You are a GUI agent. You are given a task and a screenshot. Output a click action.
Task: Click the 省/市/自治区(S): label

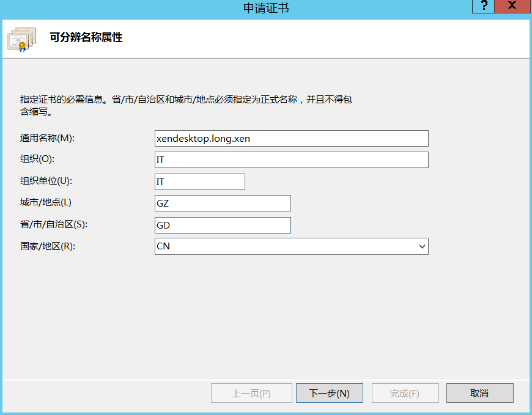click(54, 224)
